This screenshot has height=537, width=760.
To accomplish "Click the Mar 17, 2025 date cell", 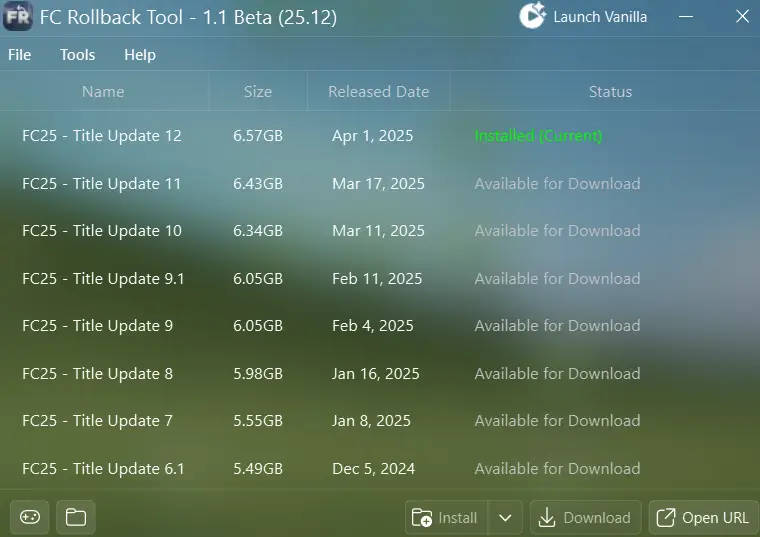I will (x=379, y=184).
